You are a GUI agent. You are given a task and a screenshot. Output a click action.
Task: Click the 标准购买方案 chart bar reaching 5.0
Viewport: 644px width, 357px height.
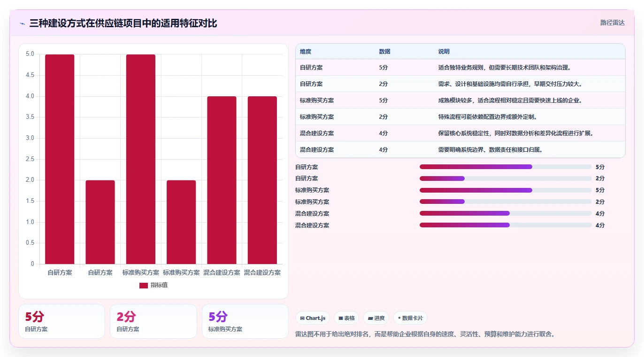click(x=141, y=159)
